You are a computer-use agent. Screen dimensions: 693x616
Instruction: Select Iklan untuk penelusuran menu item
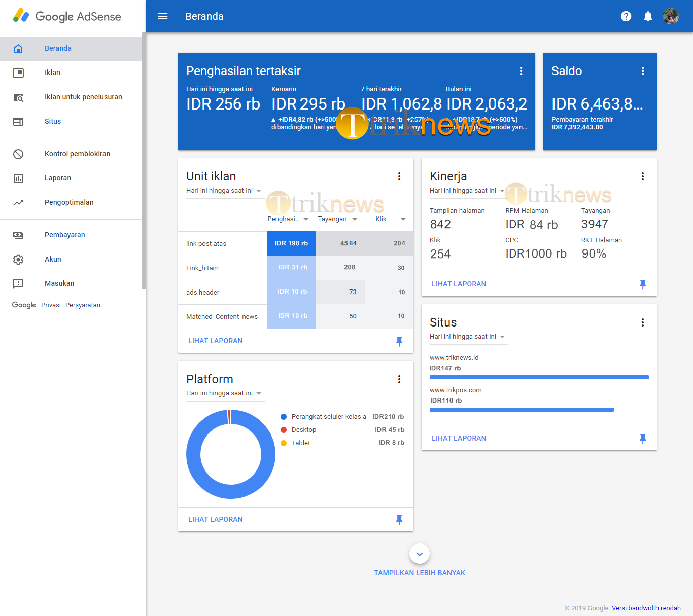click(x=71, y=97)
